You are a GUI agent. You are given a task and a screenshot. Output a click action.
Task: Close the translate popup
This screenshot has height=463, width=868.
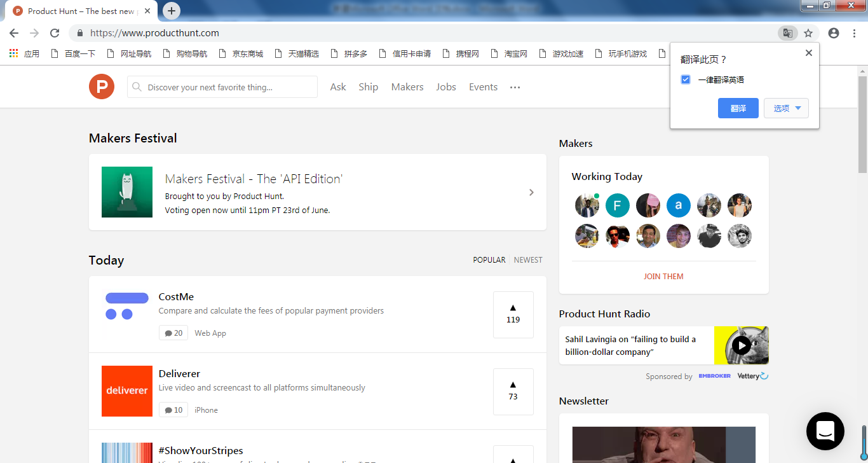click(808, 53)
